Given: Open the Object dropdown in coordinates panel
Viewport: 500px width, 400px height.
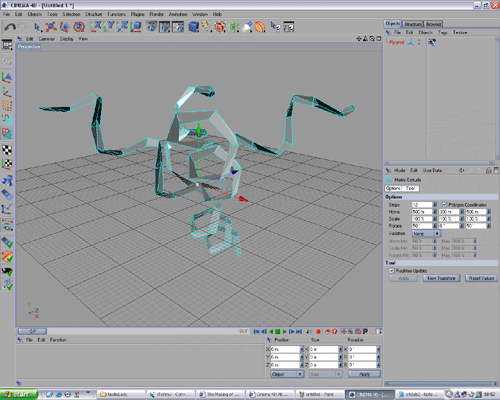Looking at the screenshot, I should click(287, 374).
